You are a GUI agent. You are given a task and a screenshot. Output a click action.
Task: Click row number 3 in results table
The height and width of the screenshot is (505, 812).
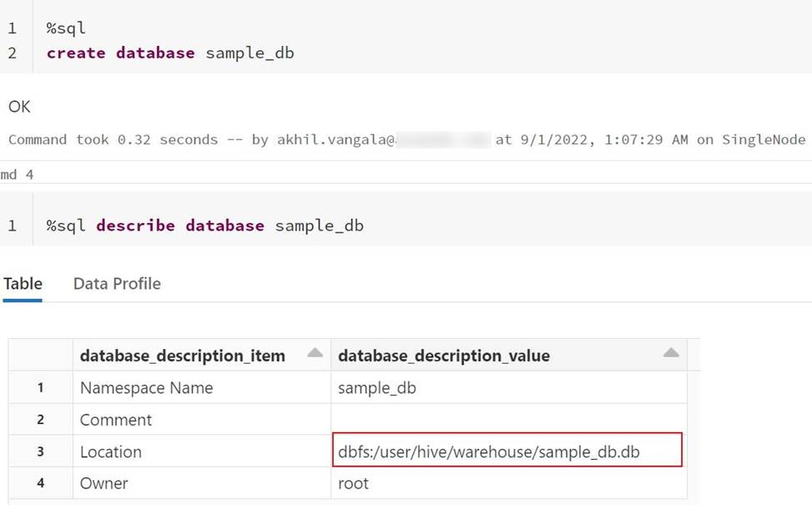pyautogui.click(x=41, y=452)
